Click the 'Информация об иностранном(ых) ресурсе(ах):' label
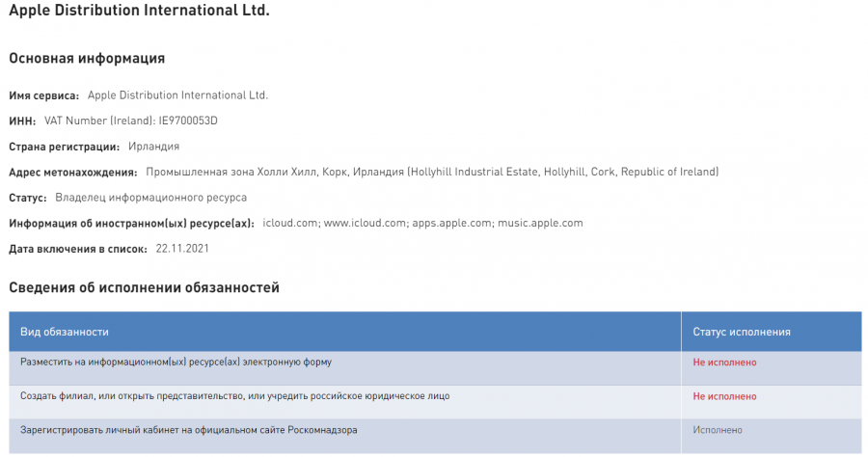 pyautogui.click(x=131, y=224)
